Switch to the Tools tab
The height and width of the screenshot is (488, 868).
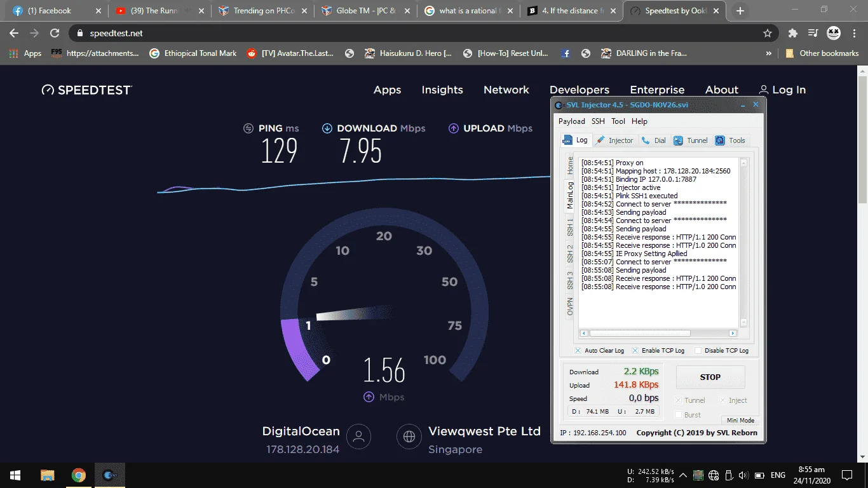coord(731,140)
